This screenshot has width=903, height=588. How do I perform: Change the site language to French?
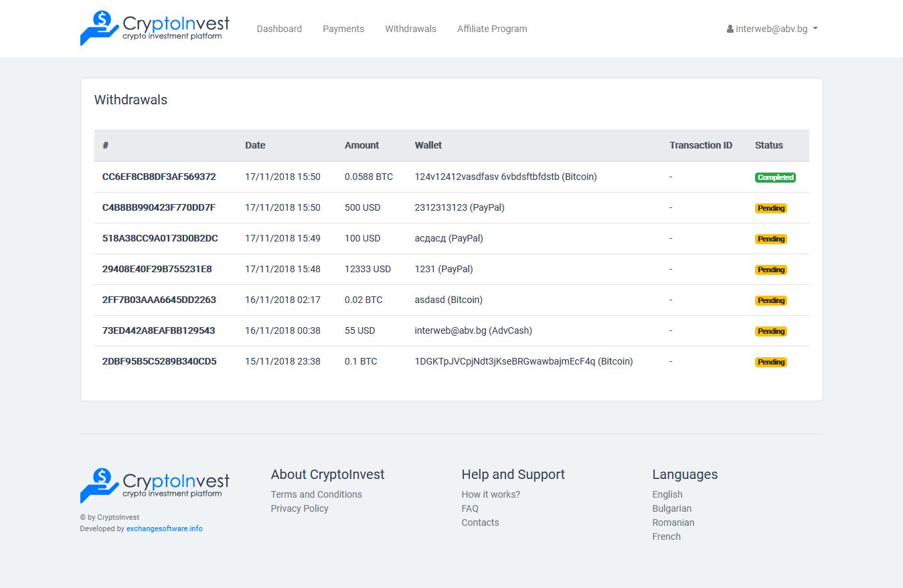[x=666, y=536]
